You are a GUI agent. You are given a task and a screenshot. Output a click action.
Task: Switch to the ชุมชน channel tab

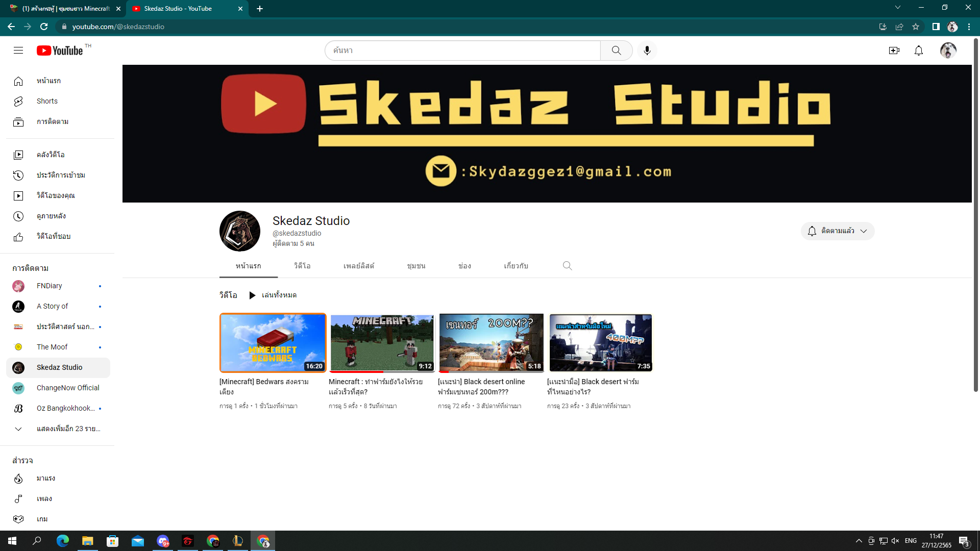pyautogui.click(x=416, y=266)
